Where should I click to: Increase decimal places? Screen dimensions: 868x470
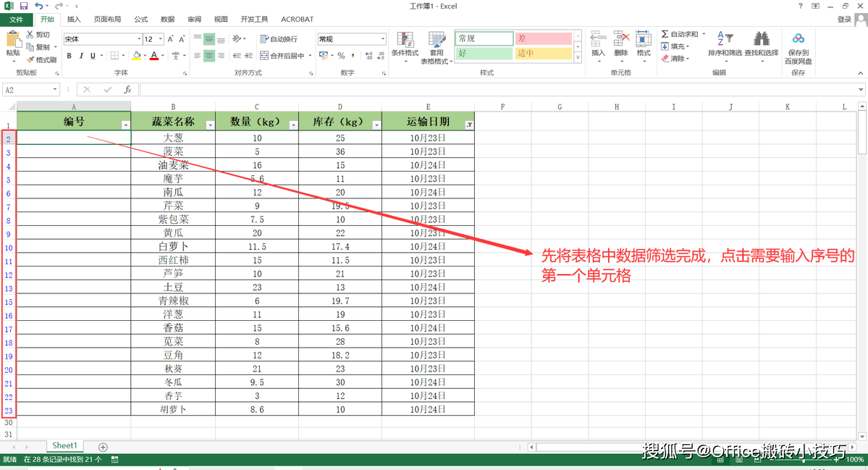point(368,55)
